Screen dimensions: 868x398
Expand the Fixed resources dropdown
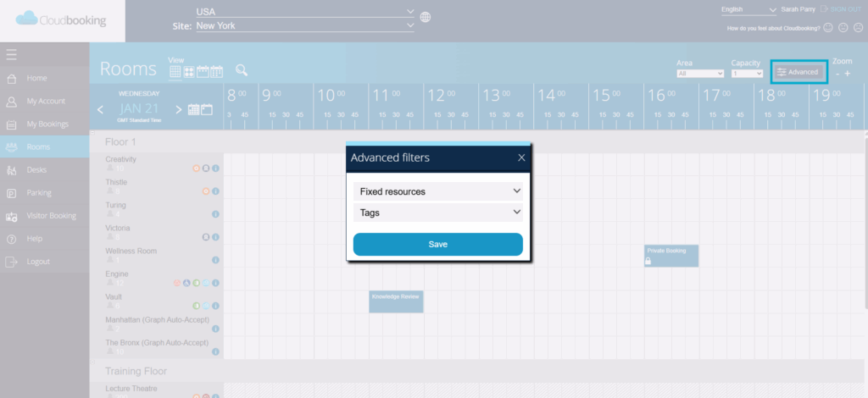[x=438, y=191]
